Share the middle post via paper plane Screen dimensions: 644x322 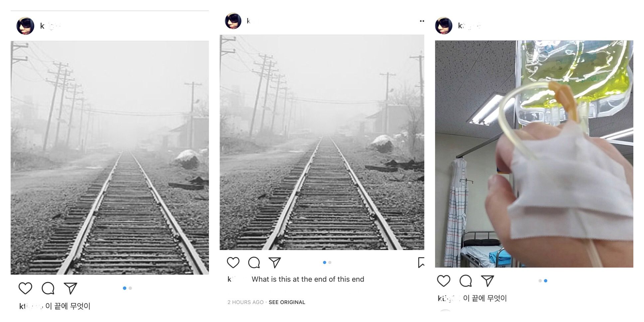[x=275, y=262]
